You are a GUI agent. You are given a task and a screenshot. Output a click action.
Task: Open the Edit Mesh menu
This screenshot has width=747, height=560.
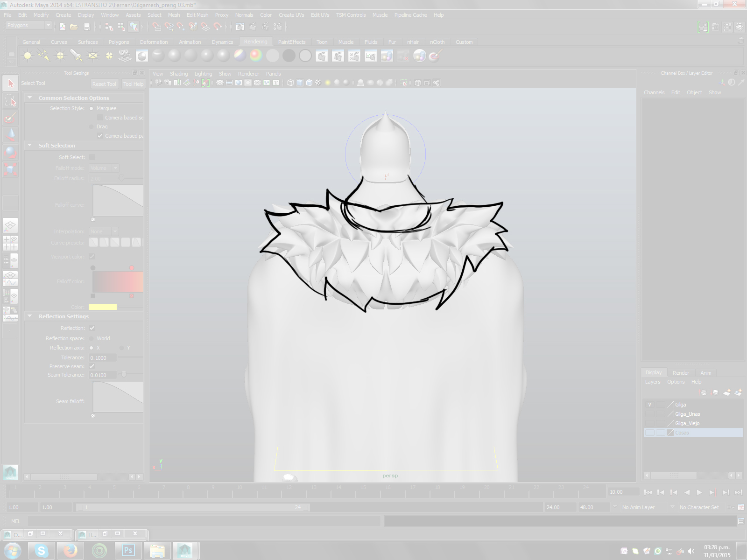(x=197, y=15)
